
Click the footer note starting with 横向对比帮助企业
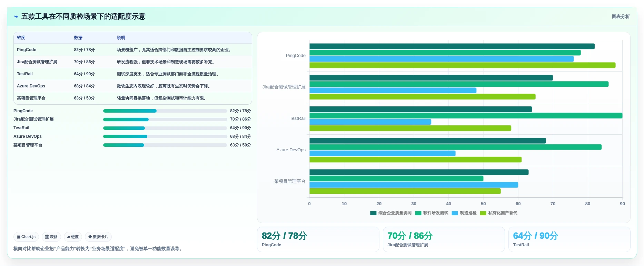click(98, 249)
